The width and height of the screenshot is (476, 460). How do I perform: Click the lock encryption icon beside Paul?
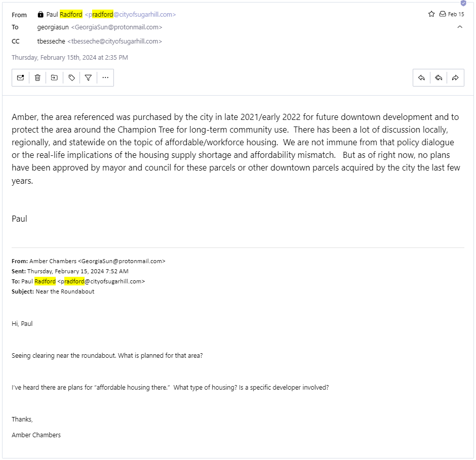pyautogui.click(x=41, y=14)
